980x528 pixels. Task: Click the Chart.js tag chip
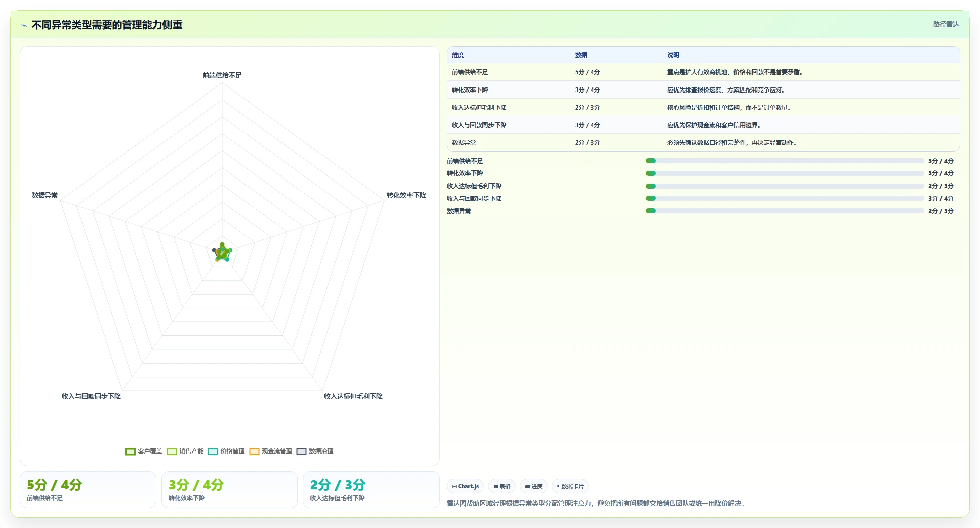pos(465,486)
